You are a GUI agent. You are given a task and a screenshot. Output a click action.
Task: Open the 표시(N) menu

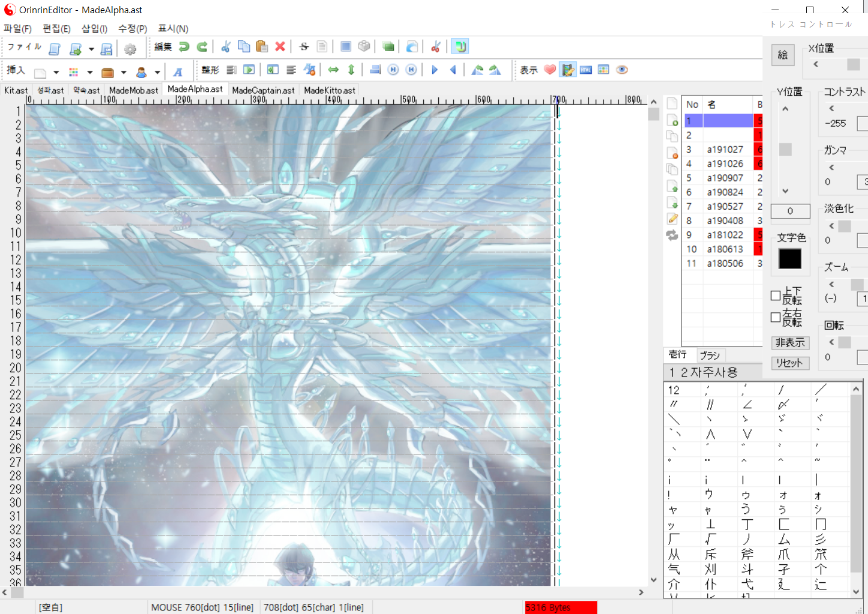click(173, 28)
